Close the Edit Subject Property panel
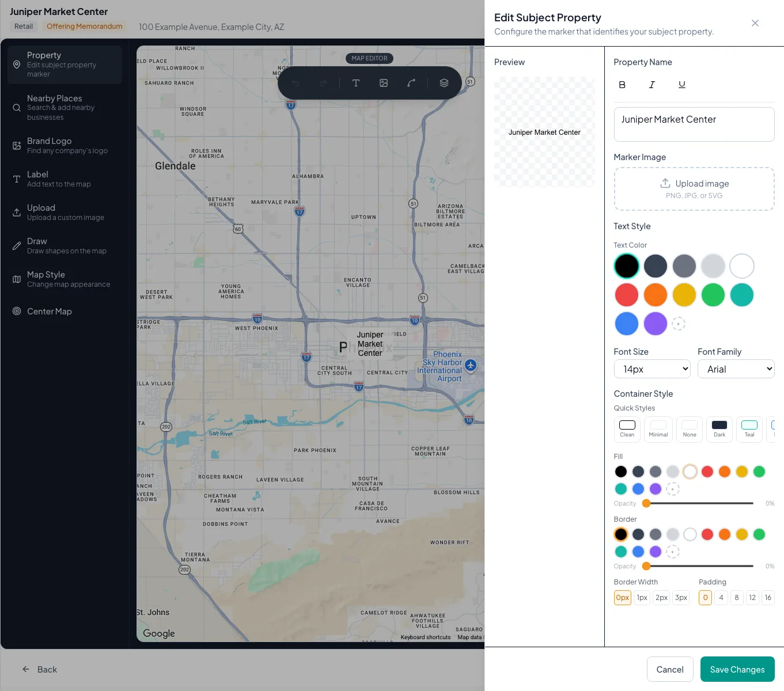 pyautogui.click(x=755, y=23)
